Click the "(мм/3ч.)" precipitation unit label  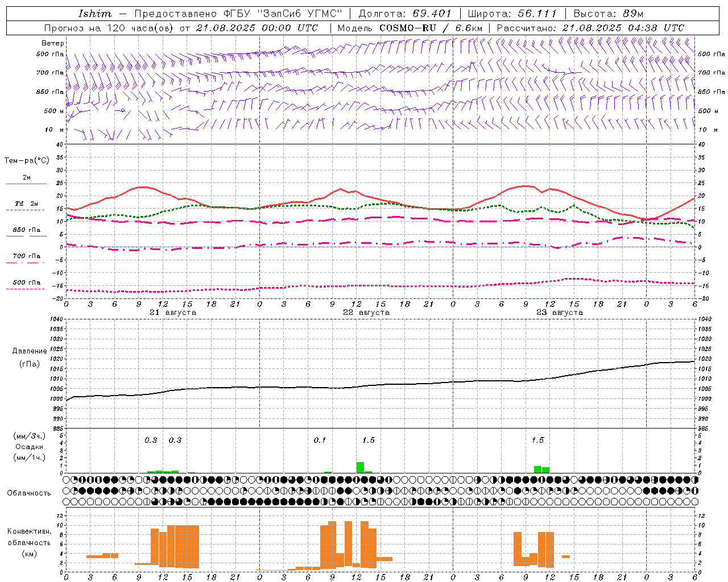(x=30, y=436)
